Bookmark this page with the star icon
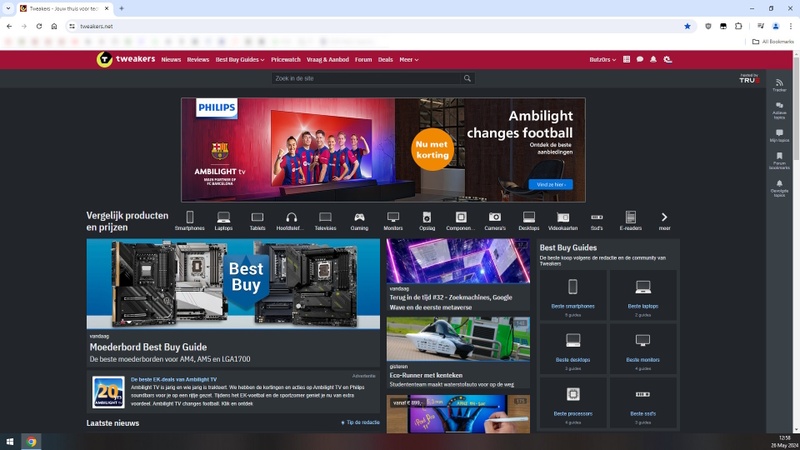Screen dimensions: 800x450 [687, 26]
